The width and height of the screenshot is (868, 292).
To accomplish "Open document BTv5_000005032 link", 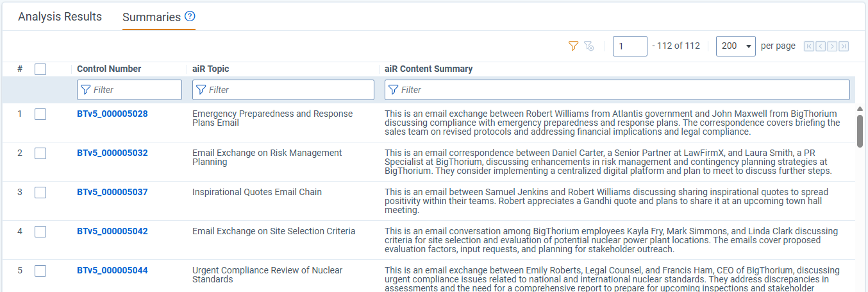I will 112,153.
